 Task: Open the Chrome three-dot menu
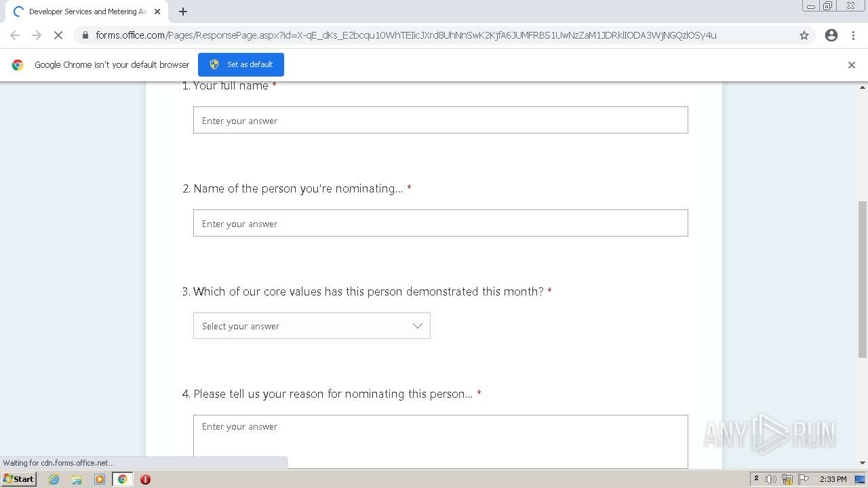[x=853, y=35]
